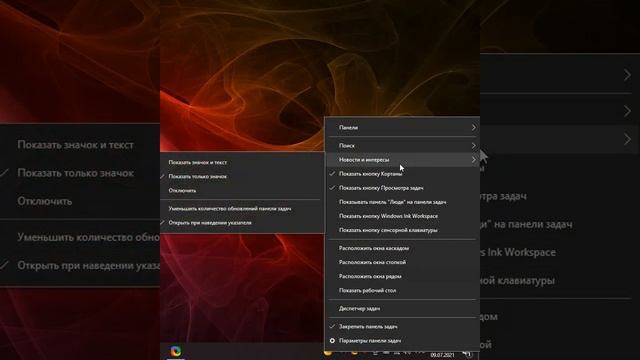Click the gear icon beside Параметры панели задач
The width and height of the screenshot is (640, 360).
coord(332,340)
